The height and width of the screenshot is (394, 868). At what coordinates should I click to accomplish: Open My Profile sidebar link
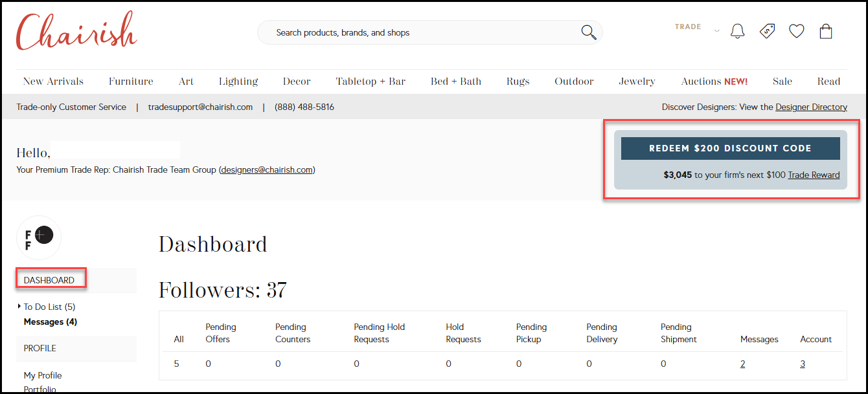(43, 375)
